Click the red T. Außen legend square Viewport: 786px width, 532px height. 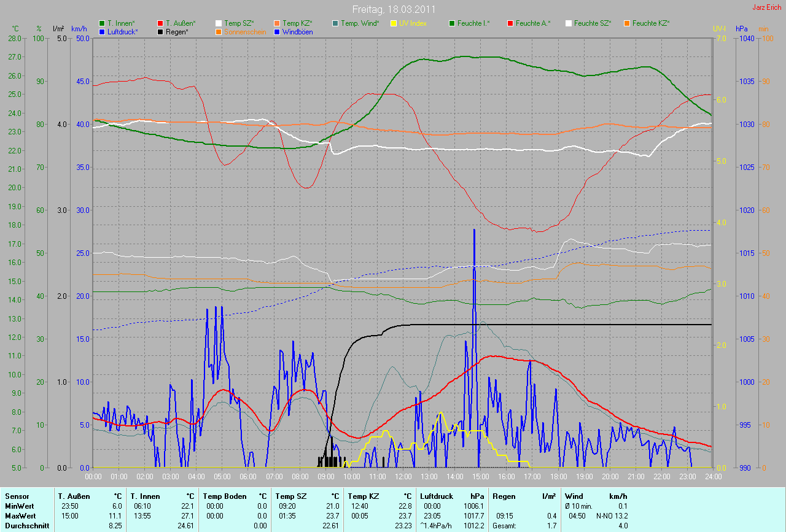coord(160,23)
